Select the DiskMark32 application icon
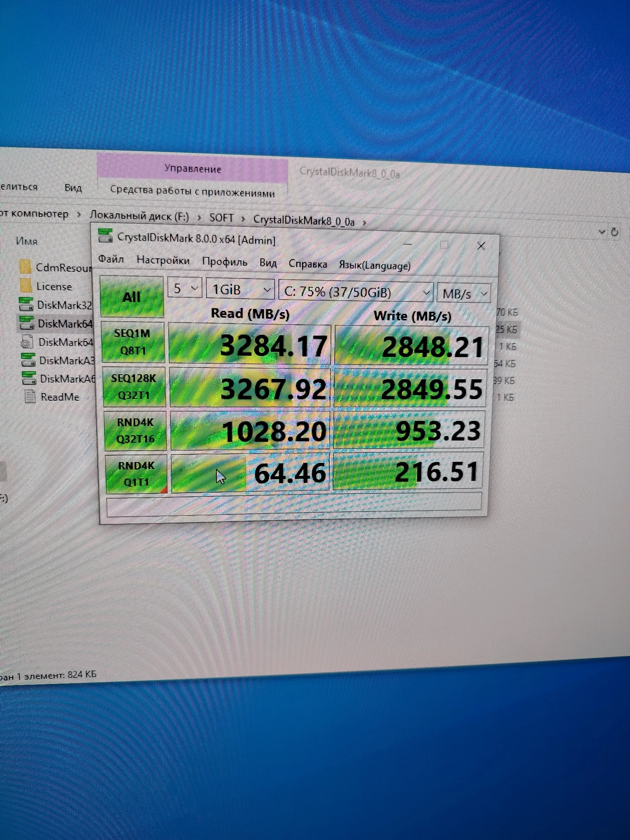The height and width of the screenshot is (840, 630). click(x=26, y=304)
